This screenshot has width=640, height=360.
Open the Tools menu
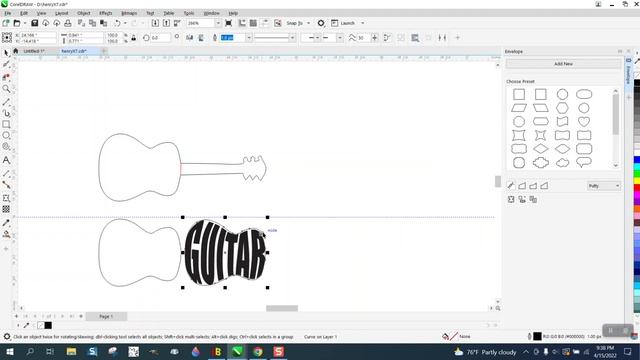[189, 13]
